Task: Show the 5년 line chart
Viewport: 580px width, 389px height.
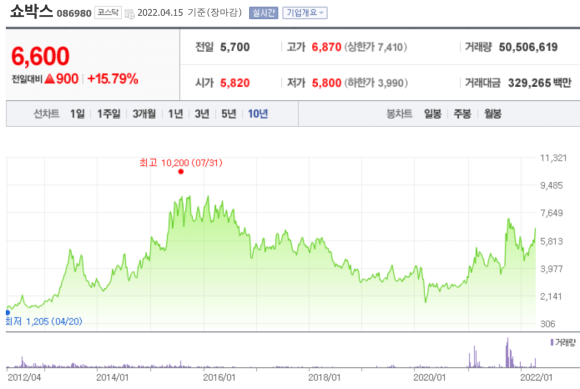Action: 229,114
